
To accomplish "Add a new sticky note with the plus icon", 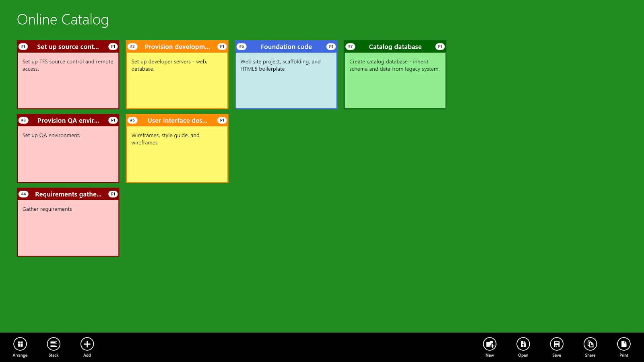I will [x=87, y=344].
